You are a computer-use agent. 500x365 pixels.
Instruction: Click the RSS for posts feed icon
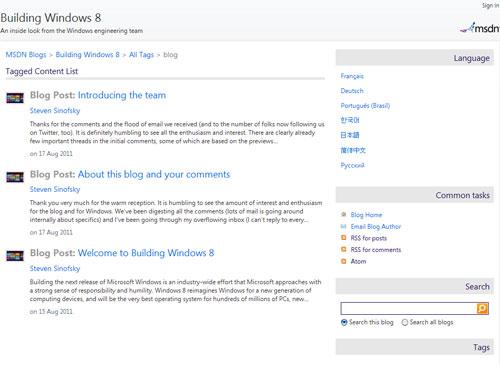click(x=343, y=238)
